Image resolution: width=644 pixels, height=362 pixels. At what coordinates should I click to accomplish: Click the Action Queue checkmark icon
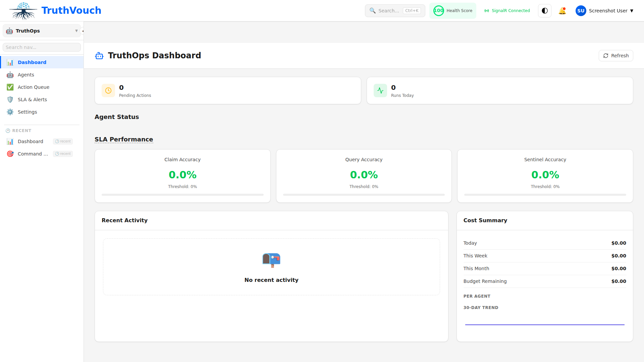(x=10, y=87)
